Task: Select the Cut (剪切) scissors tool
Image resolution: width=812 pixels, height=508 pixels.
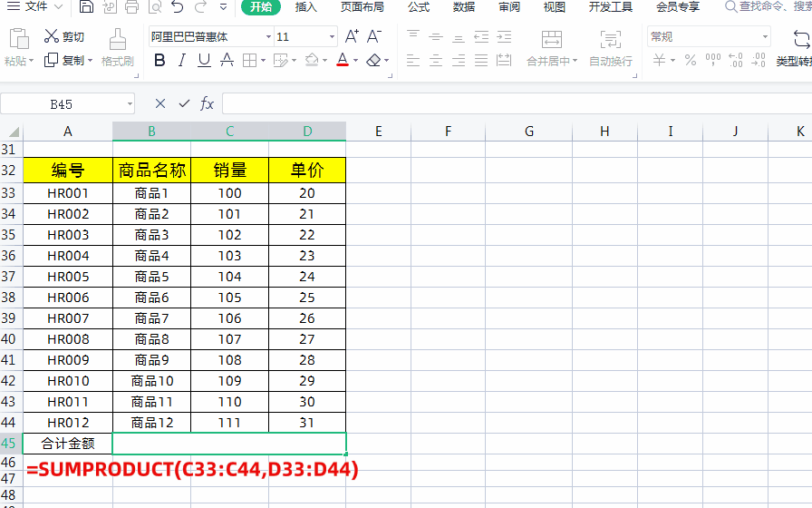Action: pos(63,37)
